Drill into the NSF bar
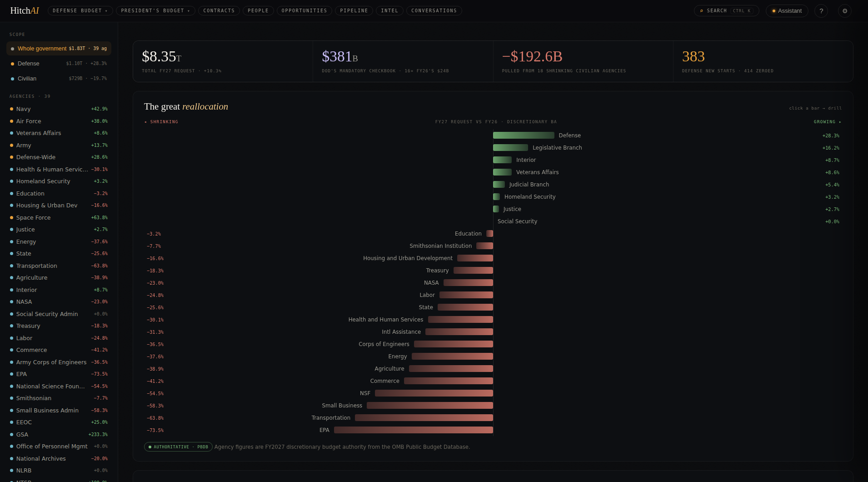Screen dimensions: 868x482 pos(434,393)
